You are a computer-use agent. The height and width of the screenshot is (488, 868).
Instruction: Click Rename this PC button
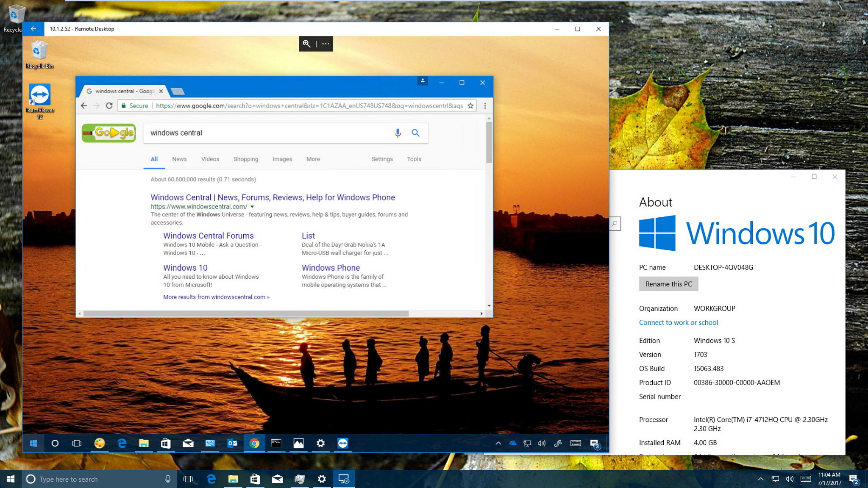click(x=668, y=284)
